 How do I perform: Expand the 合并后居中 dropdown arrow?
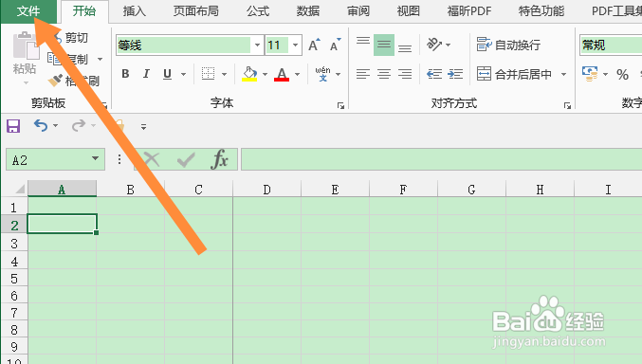pyautogui.click(x=564, y=74)
